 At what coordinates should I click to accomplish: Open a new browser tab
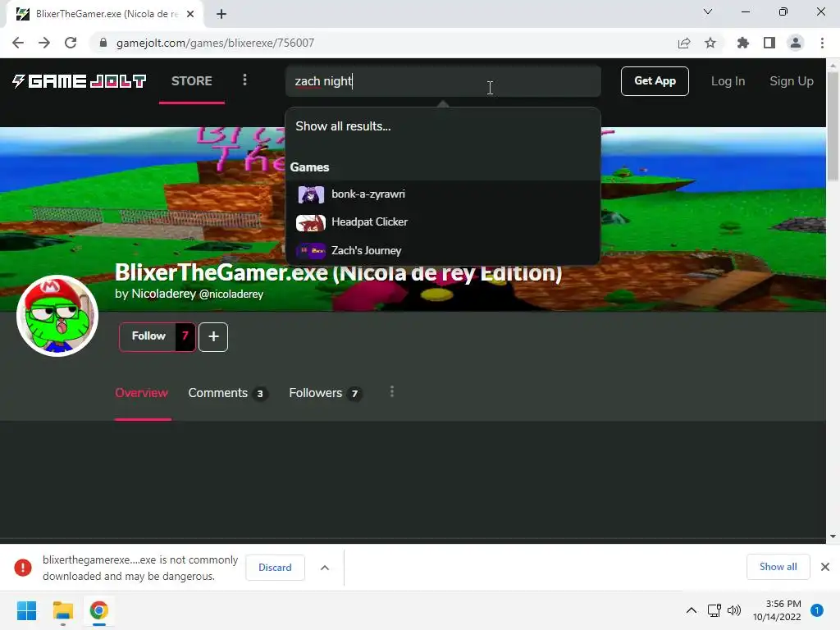(x=221, y=14)
